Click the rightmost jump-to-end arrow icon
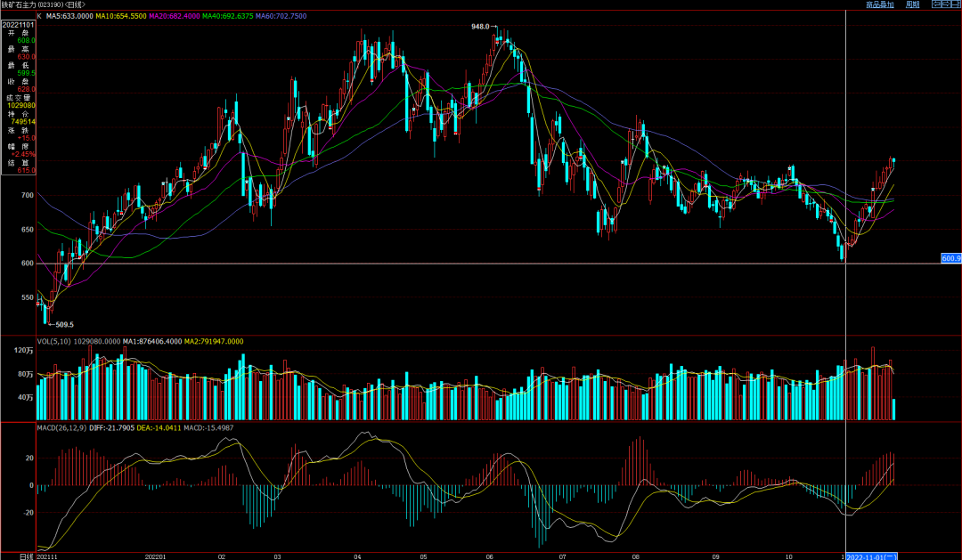The image size is (962, 560). [956, 4]
